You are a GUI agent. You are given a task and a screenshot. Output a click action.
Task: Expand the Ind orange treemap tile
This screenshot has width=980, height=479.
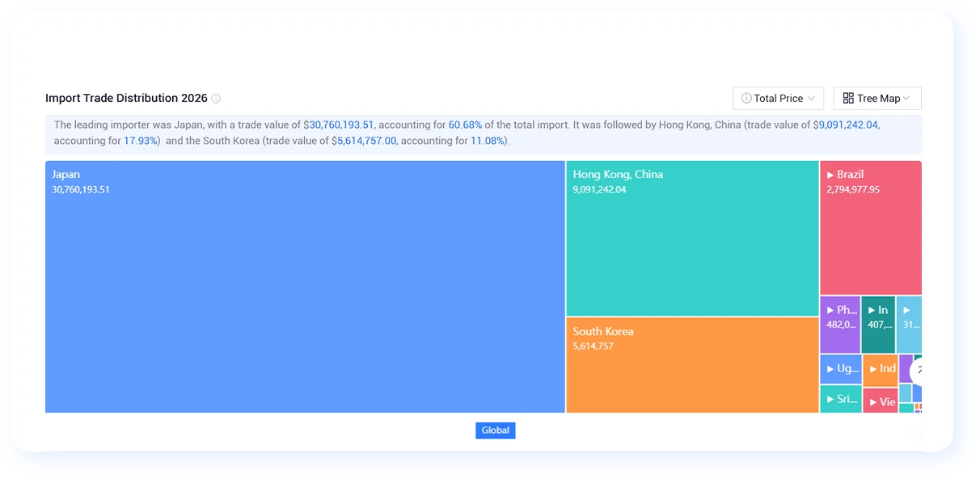(880, 370)
